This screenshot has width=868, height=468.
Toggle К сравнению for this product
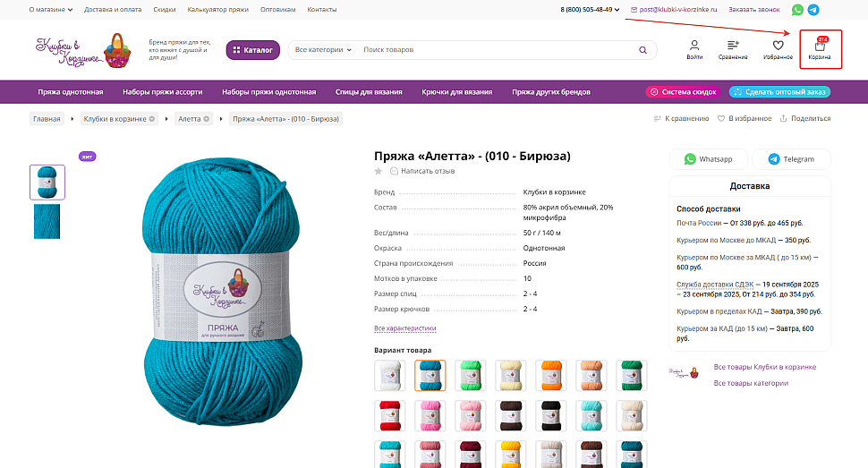pos(682,118)
